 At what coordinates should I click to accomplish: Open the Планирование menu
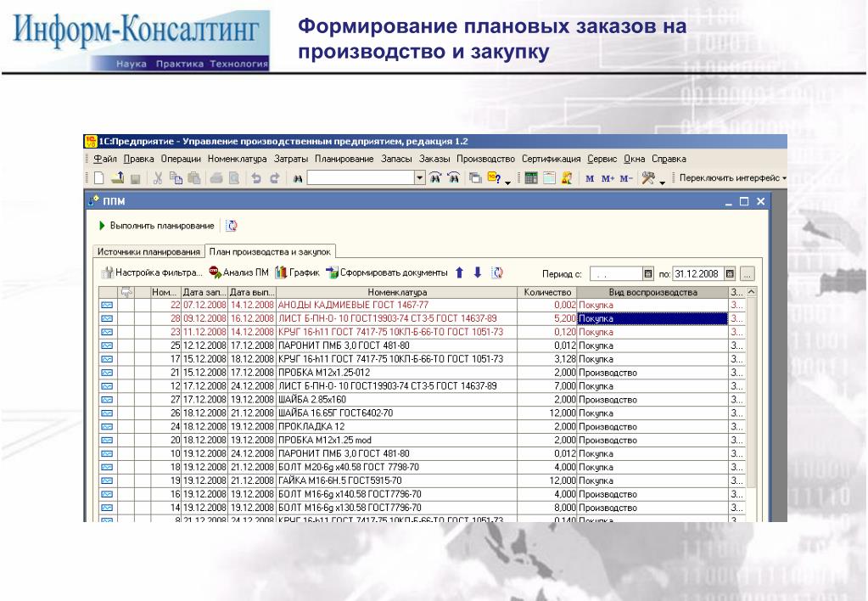tap(344, 159)
